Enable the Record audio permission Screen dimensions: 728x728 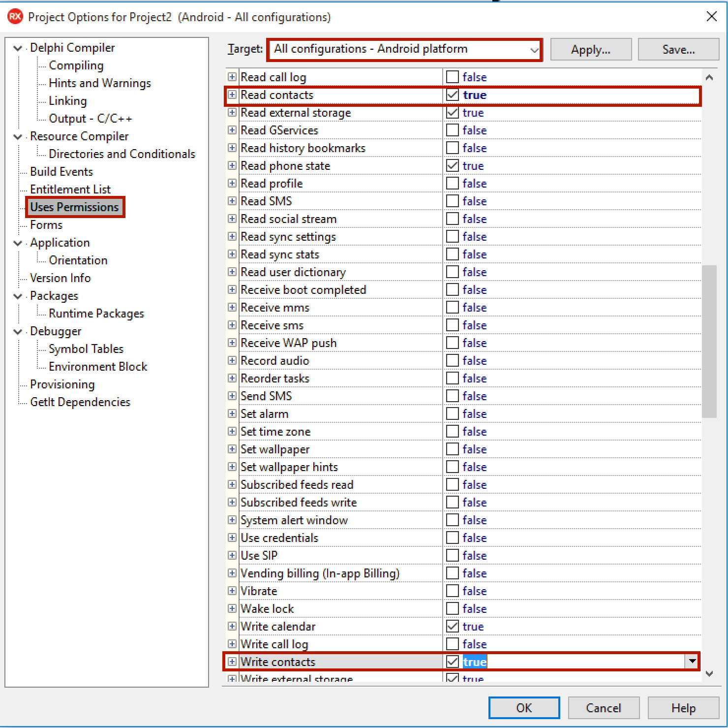pyautogui.click(x=452, y=360)
